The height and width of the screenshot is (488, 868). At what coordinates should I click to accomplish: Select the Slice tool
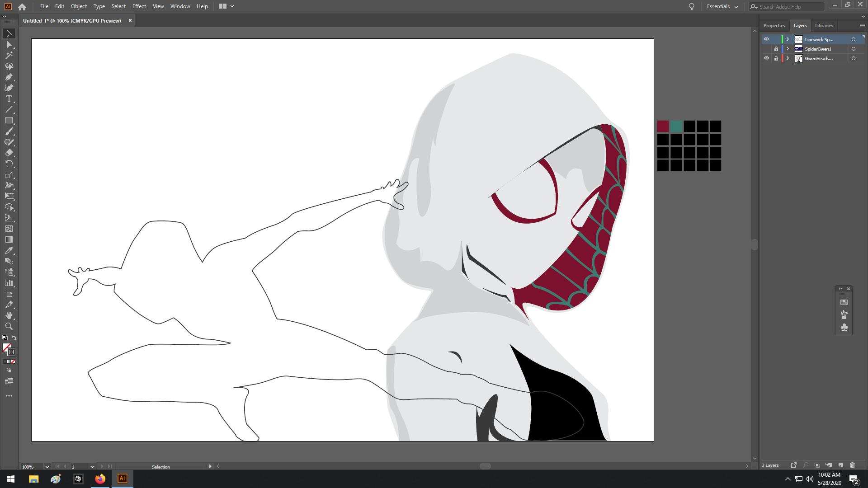coord(9,305)
